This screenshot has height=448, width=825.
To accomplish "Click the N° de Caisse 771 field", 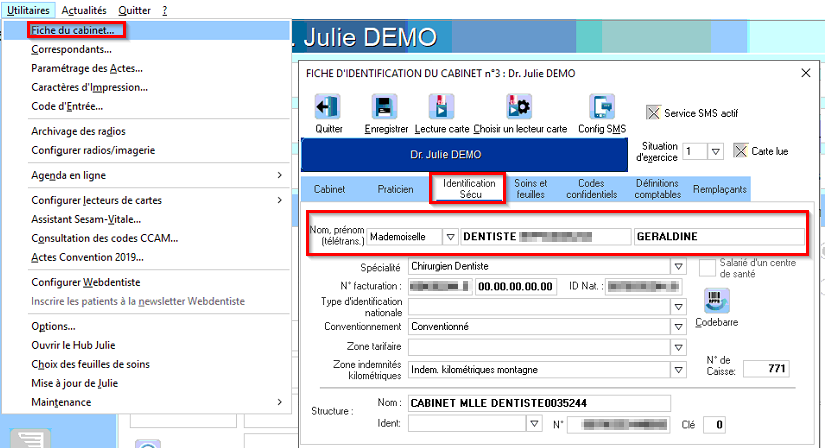I will pos(766,369).
